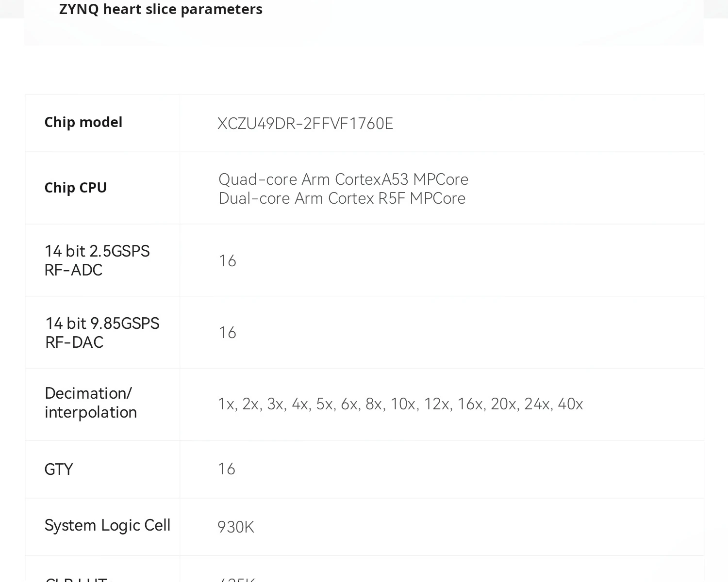Click the Dual-core Arm Cortex R5F MPCore line
Viewport: 728px width, 582px height.
coord(342,198)
